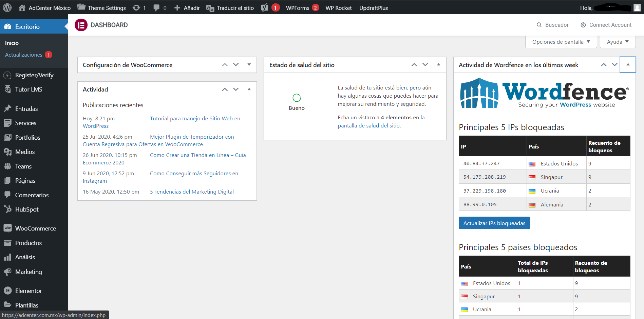Open the pantalla de salud del sitio link
644x319 pixels.
369,125
